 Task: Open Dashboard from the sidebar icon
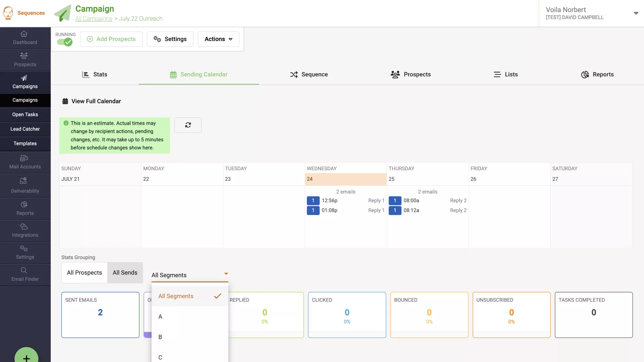[24, 34]
